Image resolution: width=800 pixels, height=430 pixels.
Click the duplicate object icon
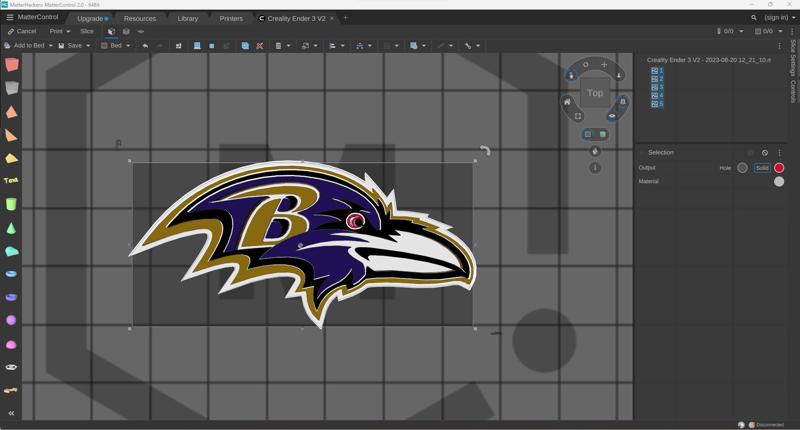[245, 46]
